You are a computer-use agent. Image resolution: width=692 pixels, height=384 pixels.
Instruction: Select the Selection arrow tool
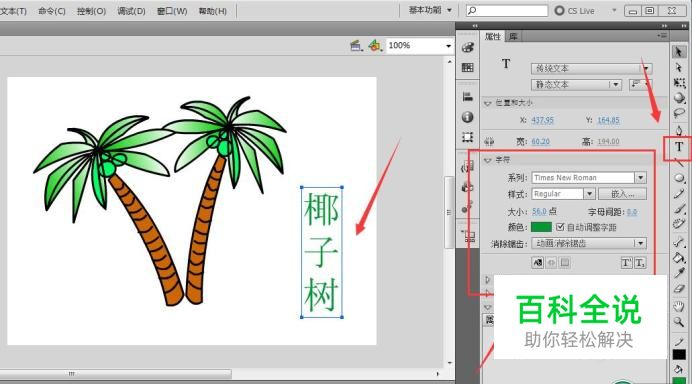[x=679, y=52]
